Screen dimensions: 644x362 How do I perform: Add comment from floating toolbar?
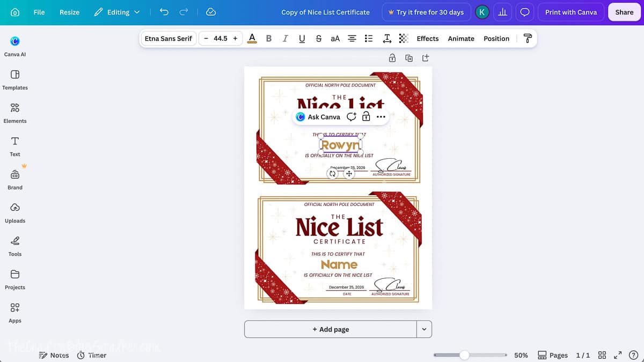pyautogui.click(x=352, y=117)
